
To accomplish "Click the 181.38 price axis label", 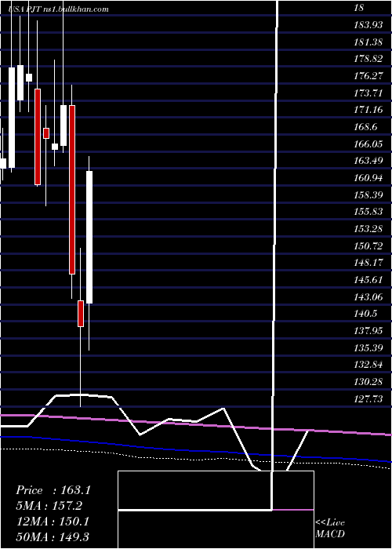I will (x=367, y=42).
